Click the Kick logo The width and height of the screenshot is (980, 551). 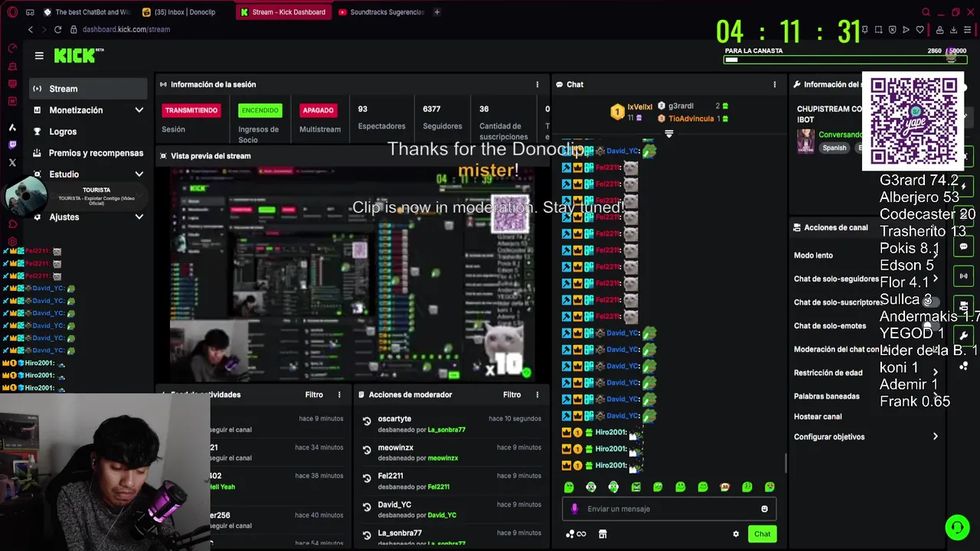pyautogui.click(x=78, y=55)
